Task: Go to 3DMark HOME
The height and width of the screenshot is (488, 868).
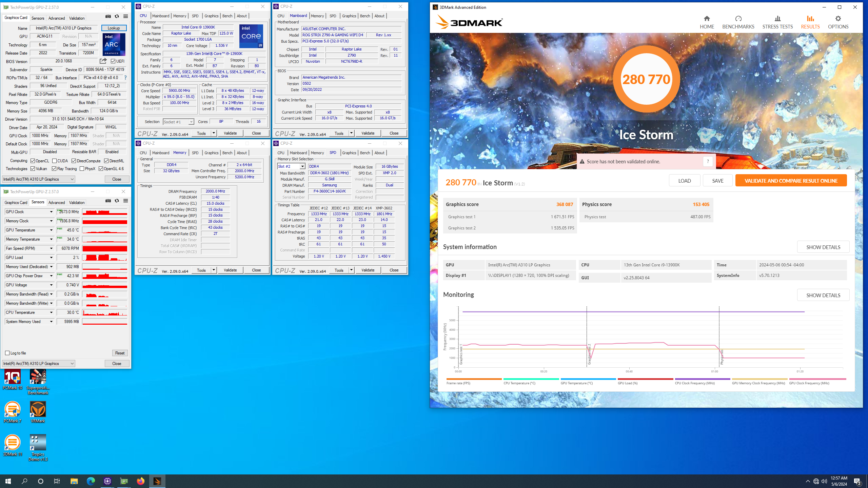Action: (x=707, y=22)
